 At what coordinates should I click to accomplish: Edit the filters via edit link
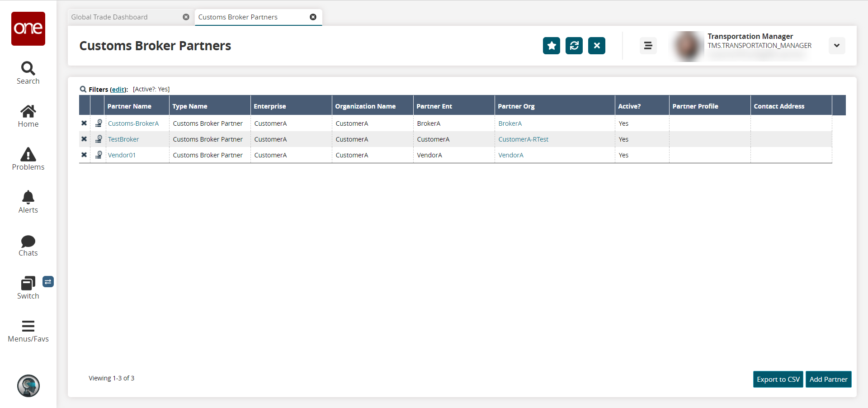118,90
